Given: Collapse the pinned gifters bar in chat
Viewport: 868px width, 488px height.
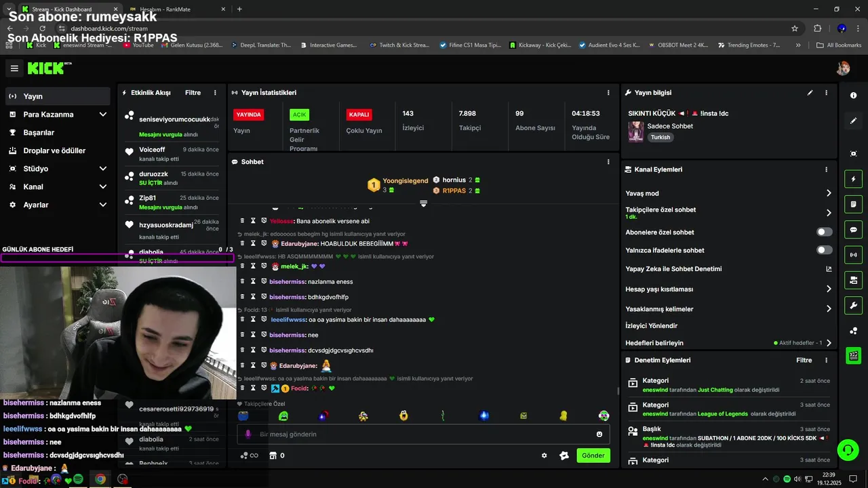Looking at the screenshot, I should 423,203.
